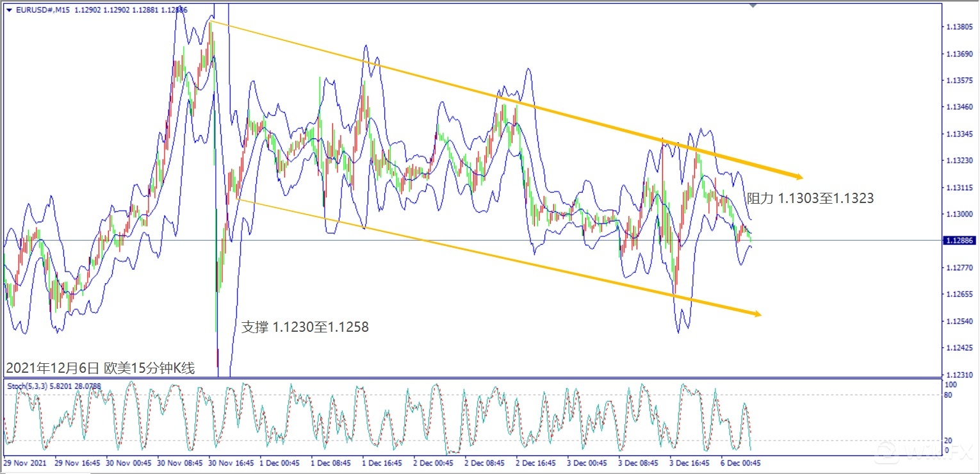This screenshot has height=474, width=980.
Task: Click the 2 Dec 00:45 time label
Action: 434,462
